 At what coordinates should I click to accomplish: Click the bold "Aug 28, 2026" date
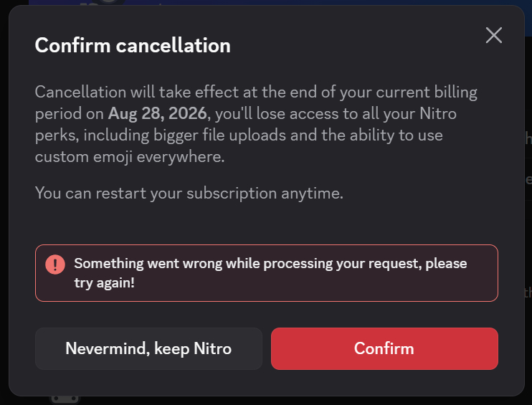tap(157, 114)
